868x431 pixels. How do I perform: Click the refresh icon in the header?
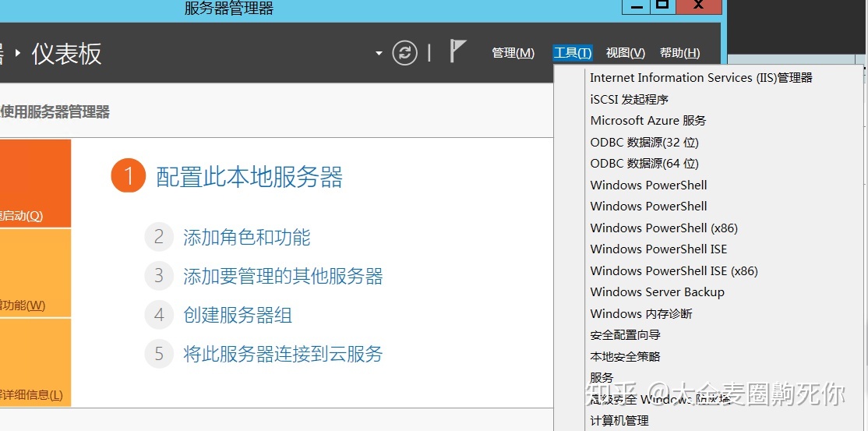coord(404,53)
